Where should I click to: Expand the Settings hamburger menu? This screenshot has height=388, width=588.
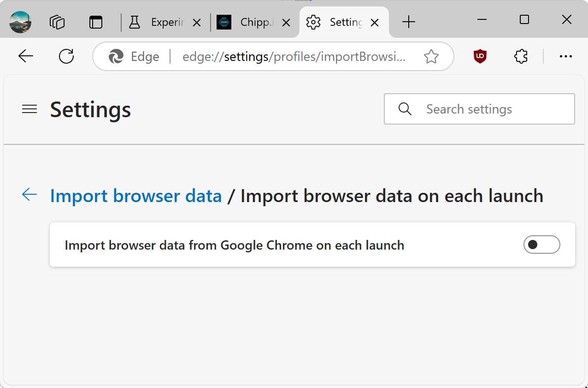click(x=29, y=109)
